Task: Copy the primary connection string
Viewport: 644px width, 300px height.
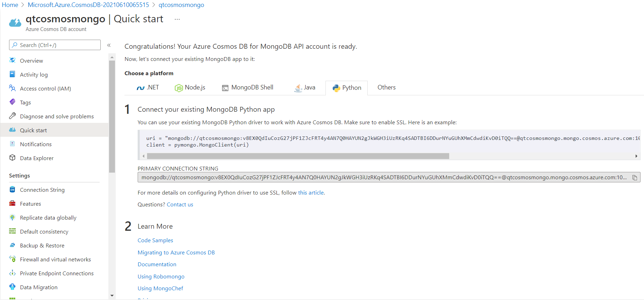Action: 635,177
